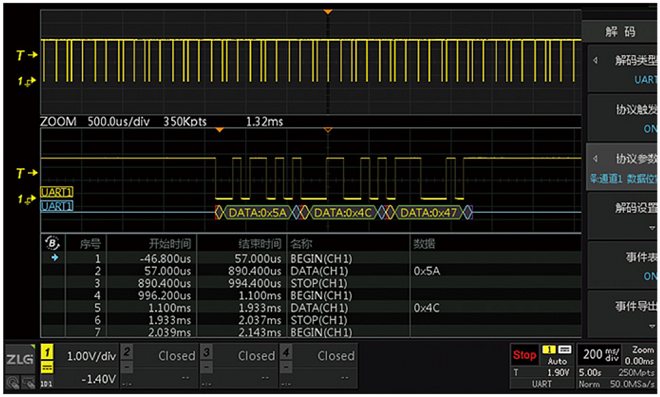Click the T trigger level marker in the zoom window
This screenshot has width=660, height=397.
27,173
